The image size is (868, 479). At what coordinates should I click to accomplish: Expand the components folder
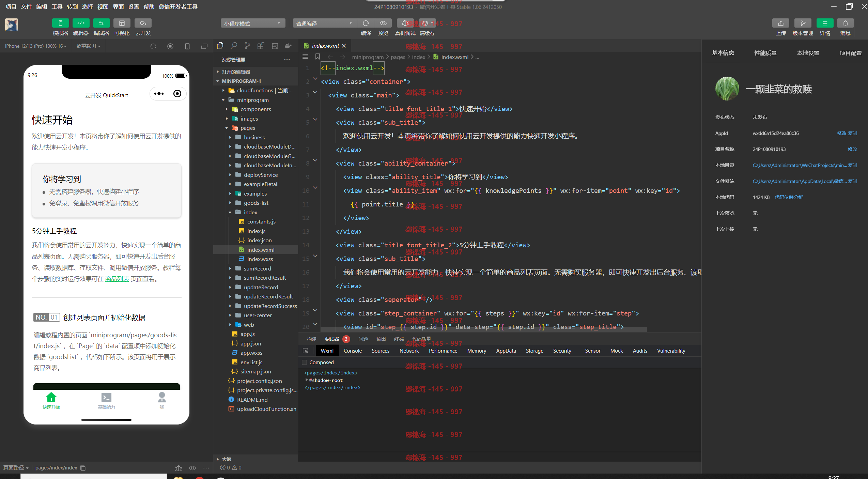[227, 109]
